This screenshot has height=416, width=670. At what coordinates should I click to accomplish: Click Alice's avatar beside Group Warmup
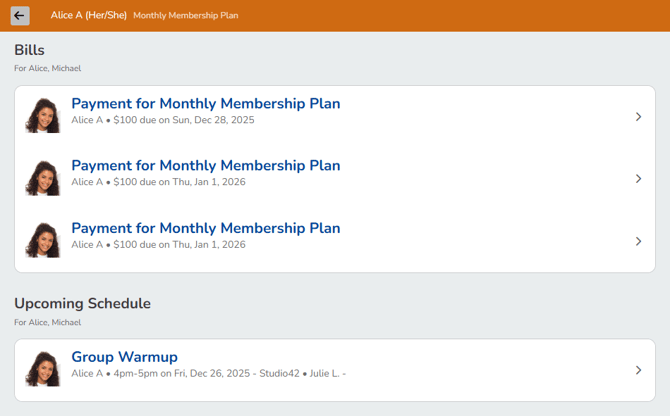tap(43, 369)
